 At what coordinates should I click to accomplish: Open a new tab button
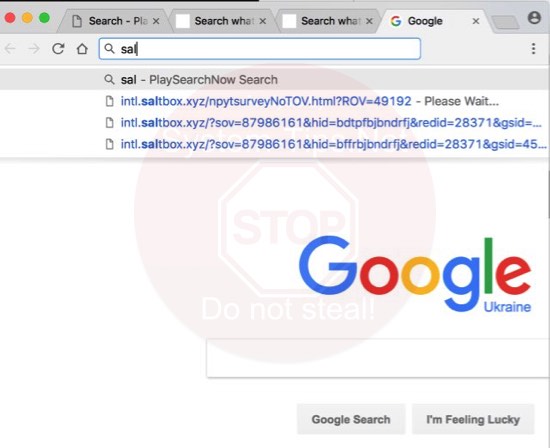coord(505,22)
